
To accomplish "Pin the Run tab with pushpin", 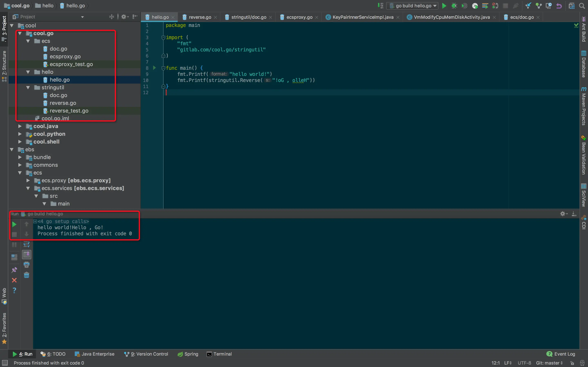I will tap(14, 270).
